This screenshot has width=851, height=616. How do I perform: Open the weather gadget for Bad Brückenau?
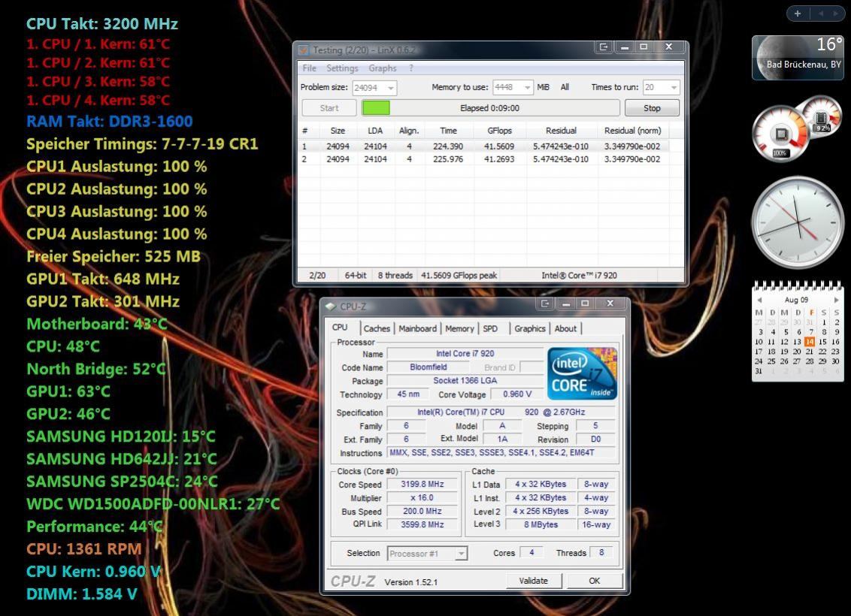pyautogui.click(x=798, y=58)
